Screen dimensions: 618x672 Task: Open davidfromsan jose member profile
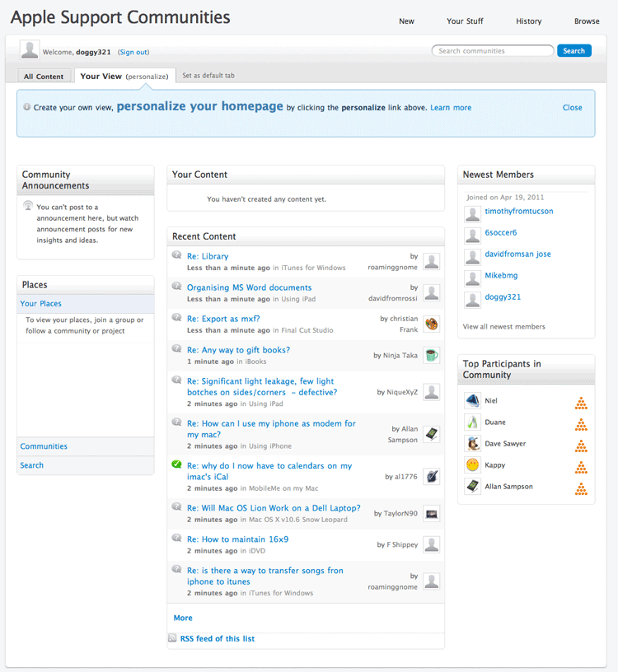click(x=517, y=254)
